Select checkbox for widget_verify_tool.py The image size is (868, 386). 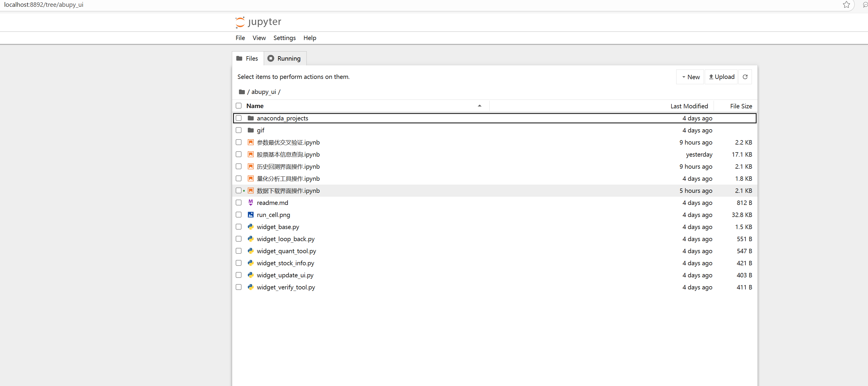tap(239, 287)
